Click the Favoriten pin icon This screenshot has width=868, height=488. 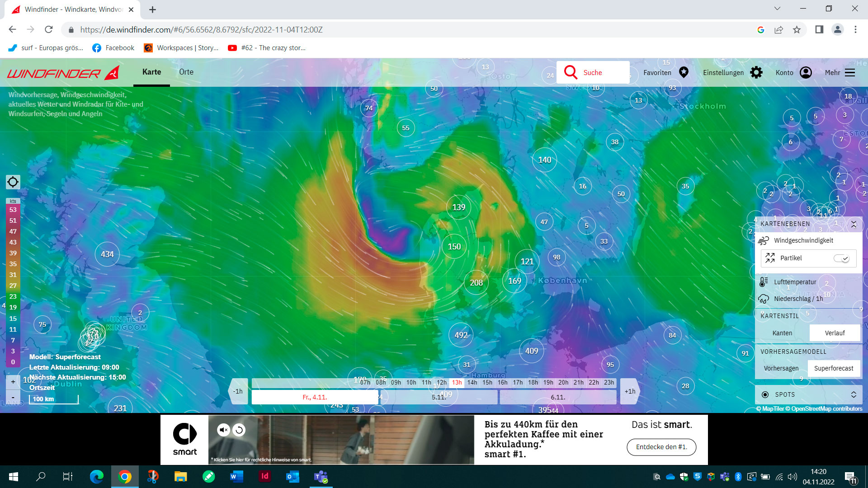coord(684,72)
